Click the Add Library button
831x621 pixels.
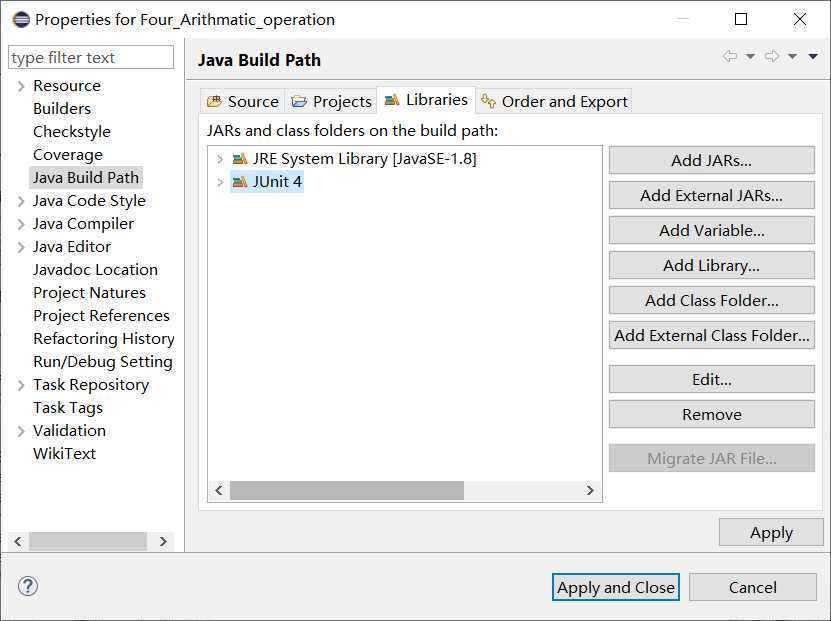(711, 265)
